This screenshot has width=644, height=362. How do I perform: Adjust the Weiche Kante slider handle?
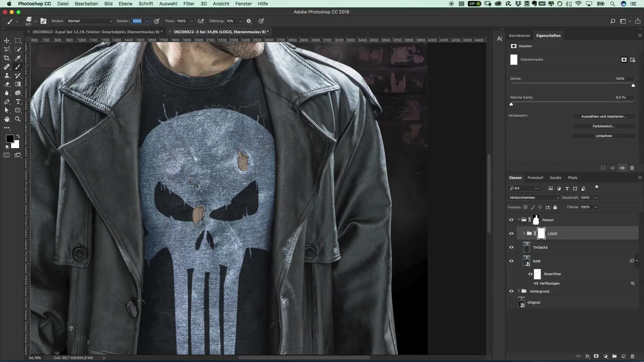(511, 104)
